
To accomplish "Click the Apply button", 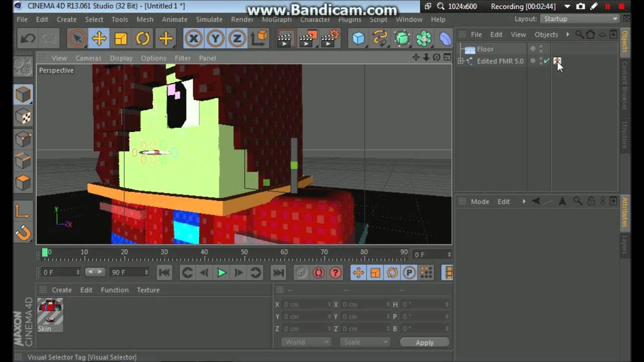I will click(x=425, y=342).
